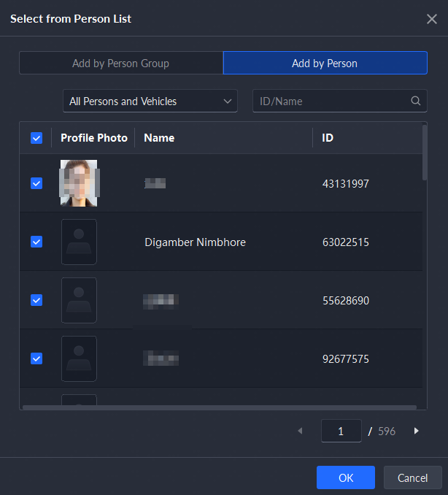The height and width of the screenshot is (495, 448).
Task: Uncheck checkbox for ID 43131997
Action: (36, 183)
